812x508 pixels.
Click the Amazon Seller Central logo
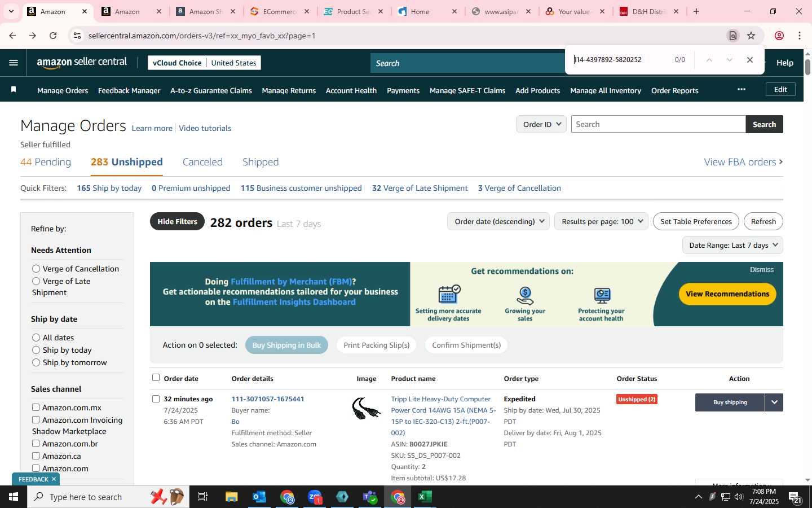[x=82, y=63]
